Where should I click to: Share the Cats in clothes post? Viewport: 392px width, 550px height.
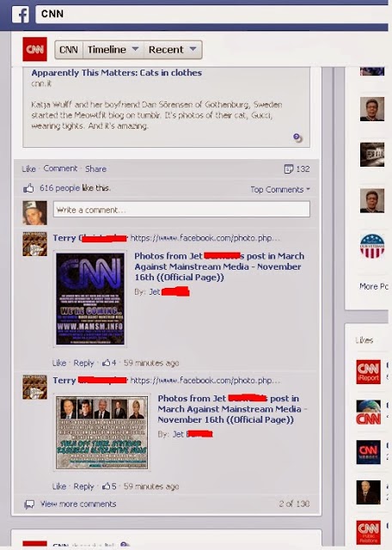click(x=95, y=169)
